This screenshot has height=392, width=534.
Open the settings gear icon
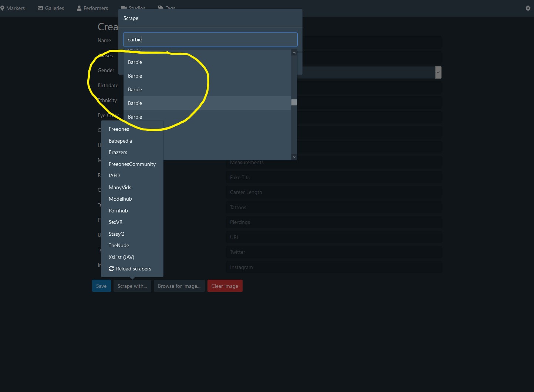528,8
